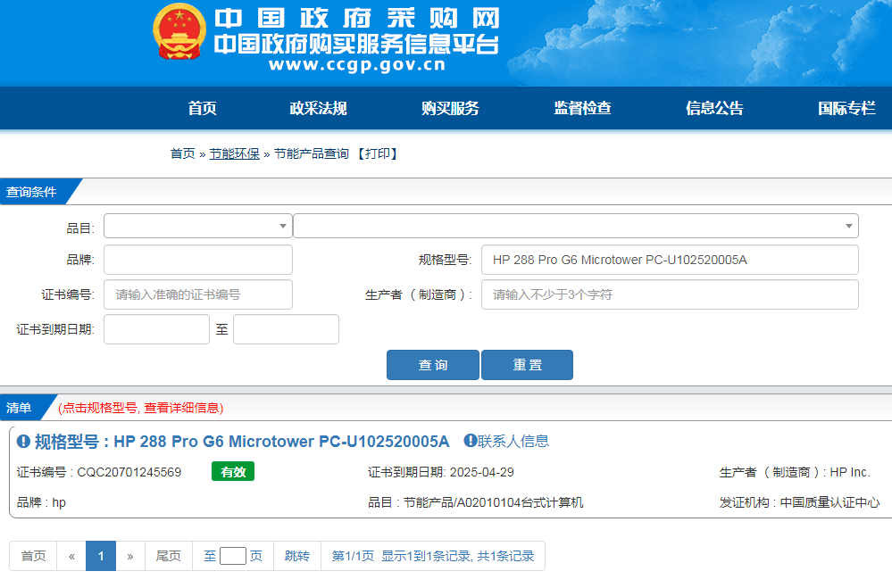Click the info icon beside 规格型号 heading

pyautogui.click(x=23, y=442)
